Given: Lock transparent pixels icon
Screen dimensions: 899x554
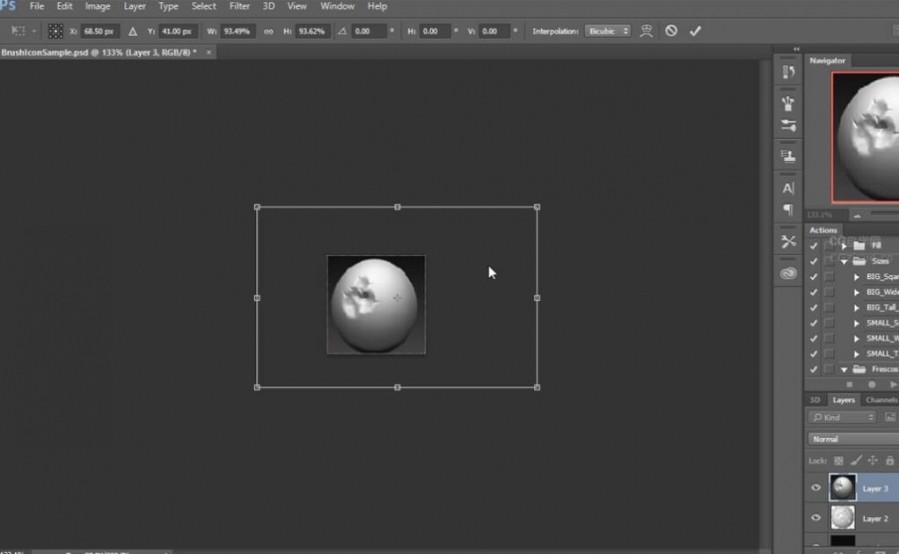Looking at the screenshot, I should pyautogui.click(x=838, y=461).
